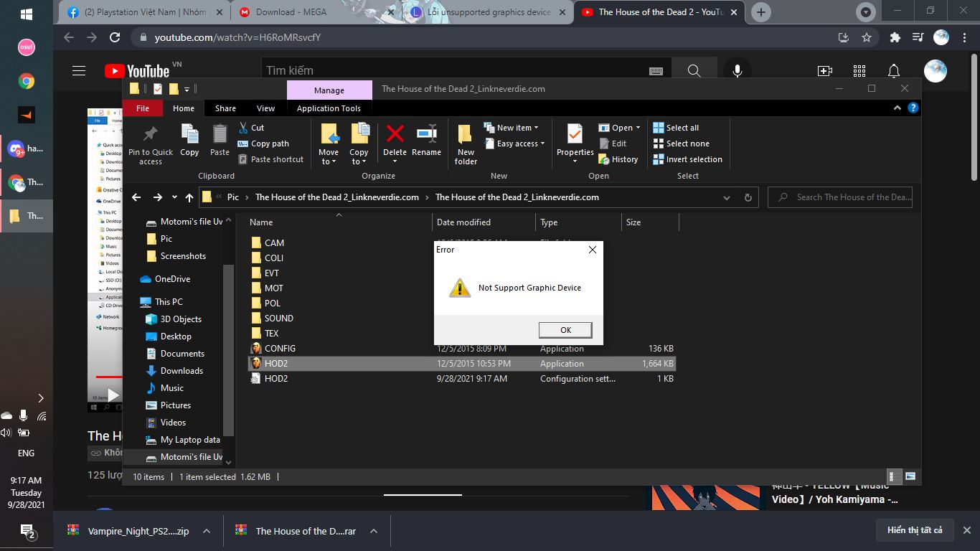Refresh the folder with the refresh icon
This screenshot has width=980, height=551.
(748, 197)
